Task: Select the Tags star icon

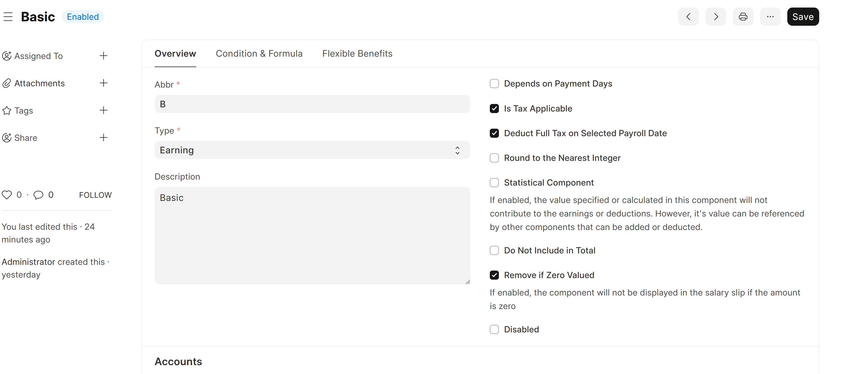Action: click(x=6, y=110)
